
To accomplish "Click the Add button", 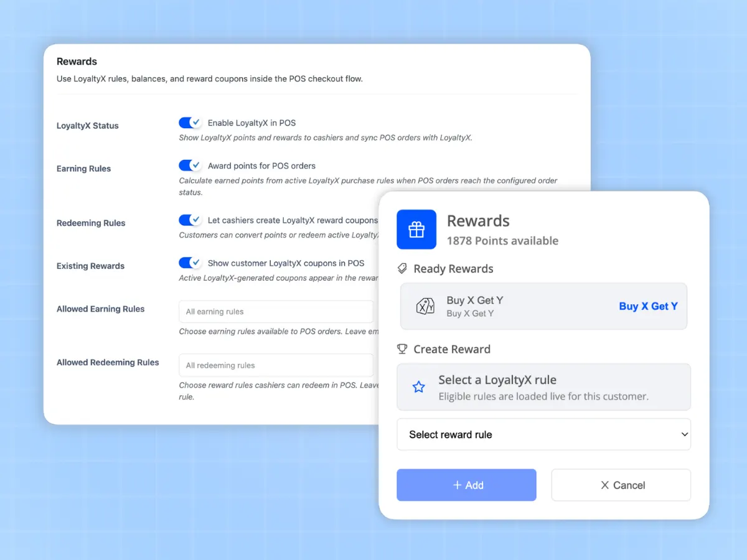I will 466,485.
